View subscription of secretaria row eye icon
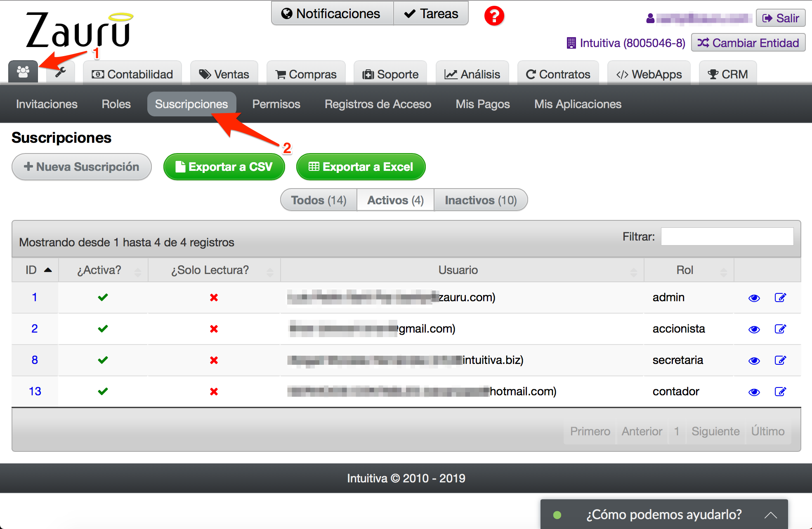 pos(754,361)
